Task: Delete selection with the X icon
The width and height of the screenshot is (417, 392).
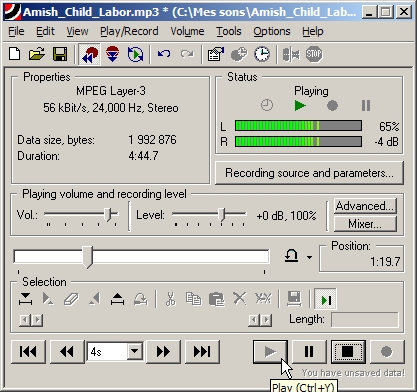Action: click(240, 299)
